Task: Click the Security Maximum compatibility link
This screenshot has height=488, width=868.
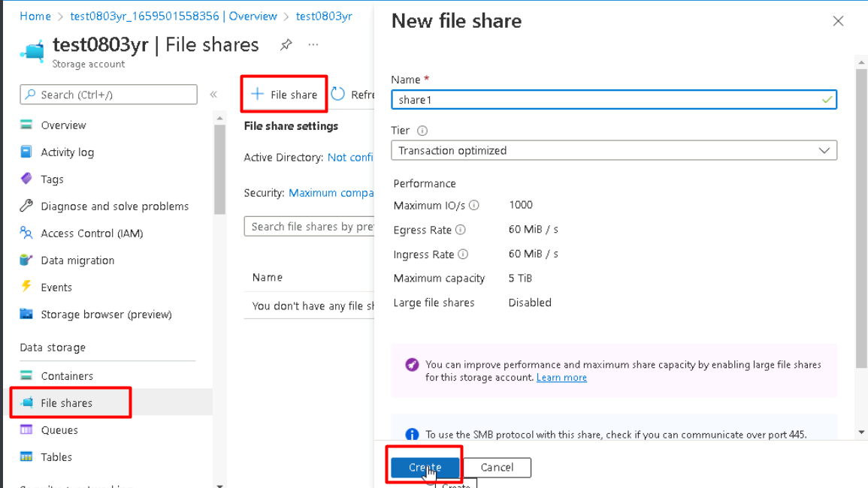Action: click(331, 193)
